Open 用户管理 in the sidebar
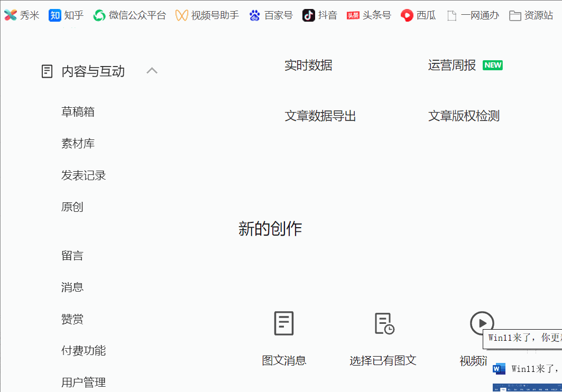 [x=84, y=382]
